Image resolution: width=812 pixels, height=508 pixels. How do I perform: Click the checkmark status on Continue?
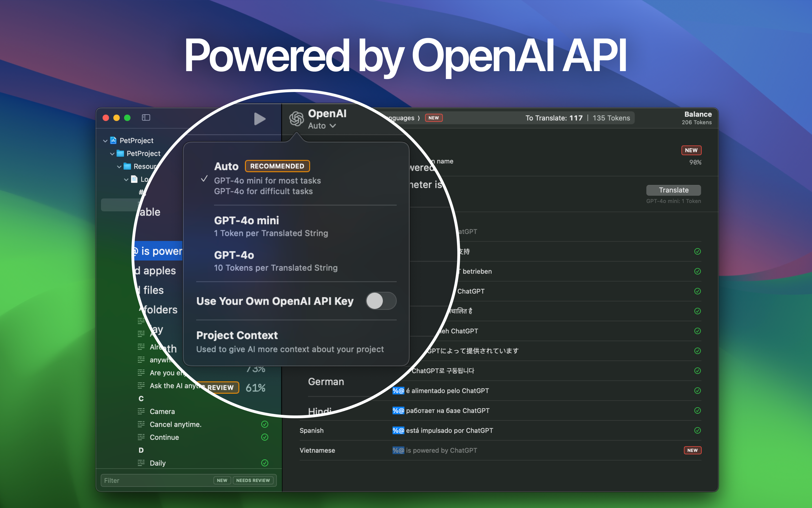[265, 437]
